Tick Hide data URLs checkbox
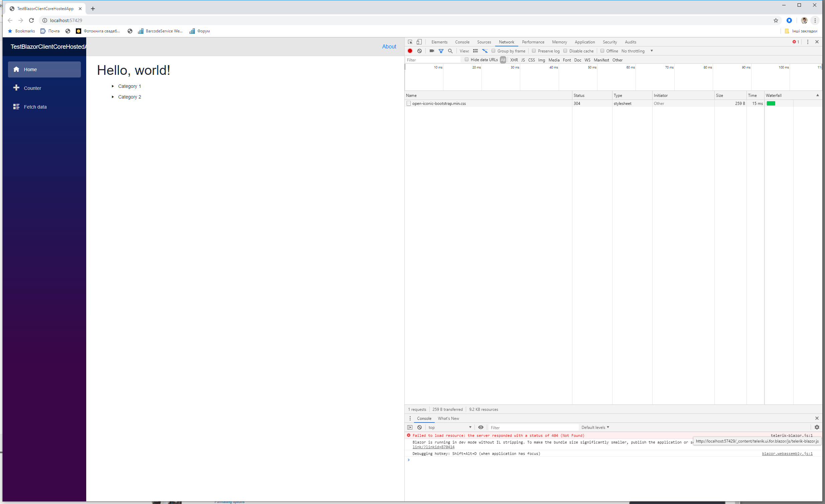This screenshot has height=504, width=825. pyautogui.click(x=466, y=59)
